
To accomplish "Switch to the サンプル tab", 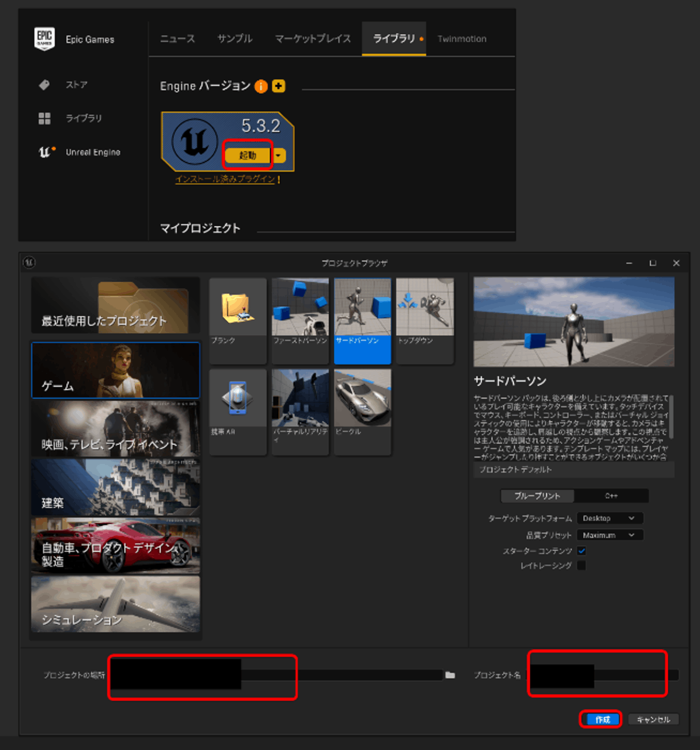I will tap(235, 39).
